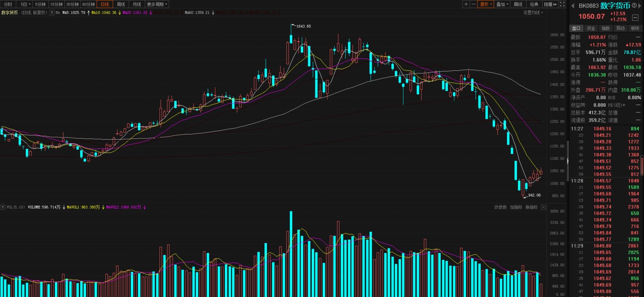Screen dimensions: 644x297
Task: Open the 资金 tab
Action: tap(591, 28)
